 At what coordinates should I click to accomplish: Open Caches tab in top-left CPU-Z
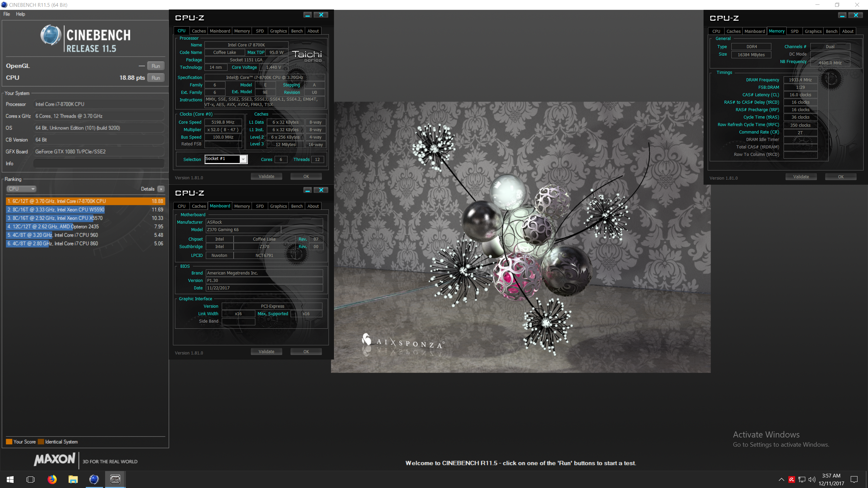tap(199, 31)
